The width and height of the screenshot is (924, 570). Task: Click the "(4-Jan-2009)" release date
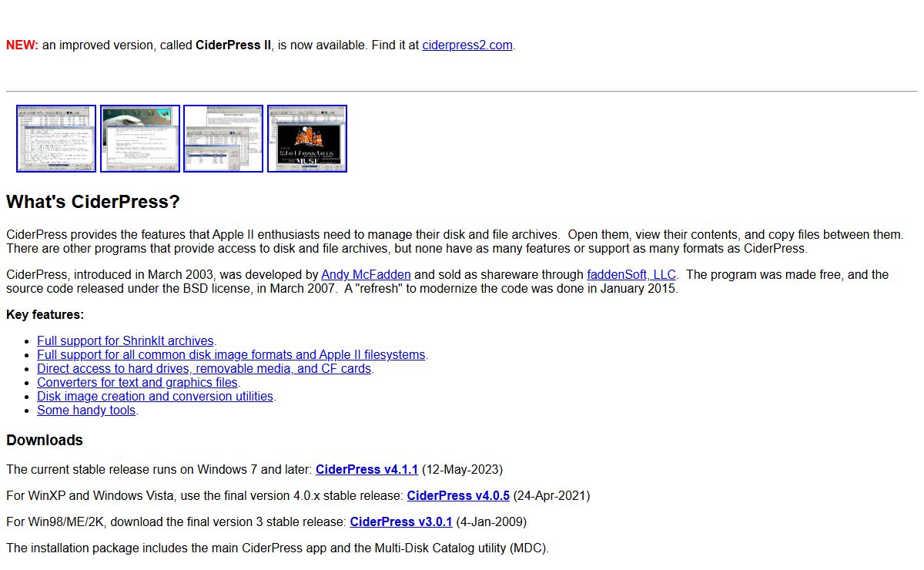[491, 521]
